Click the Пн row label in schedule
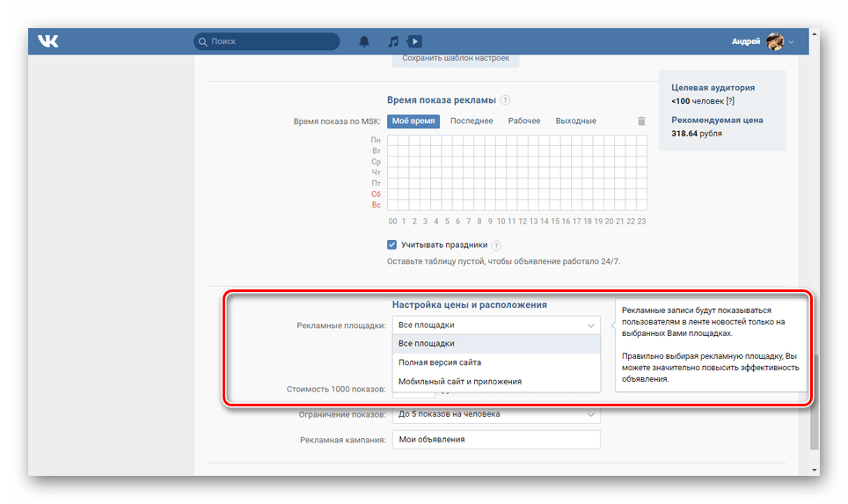Screen dimensions: 848x504 click(x=376, y=140)
